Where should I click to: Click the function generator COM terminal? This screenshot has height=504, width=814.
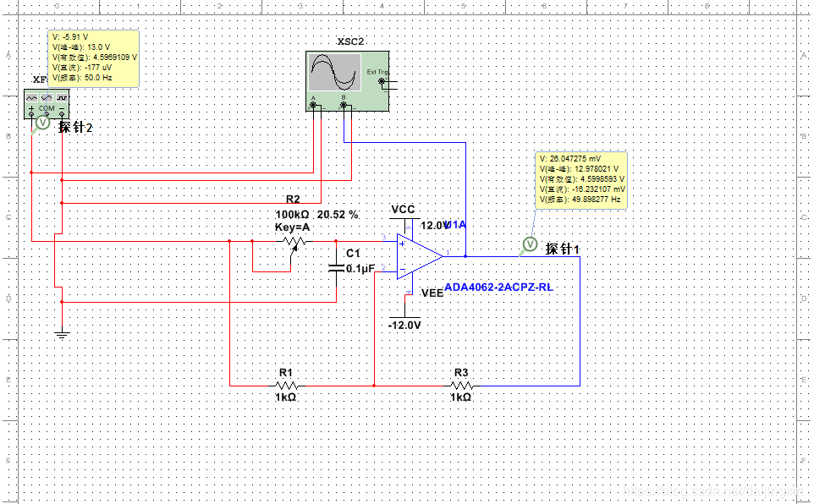(47, 113)
